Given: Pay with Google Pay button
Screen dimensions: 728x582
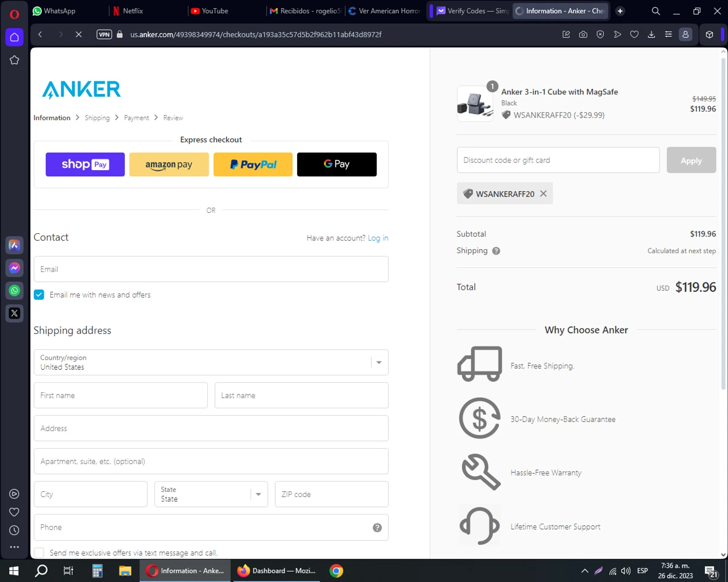Looking at the screenshot, I should (x=337, y=164).
